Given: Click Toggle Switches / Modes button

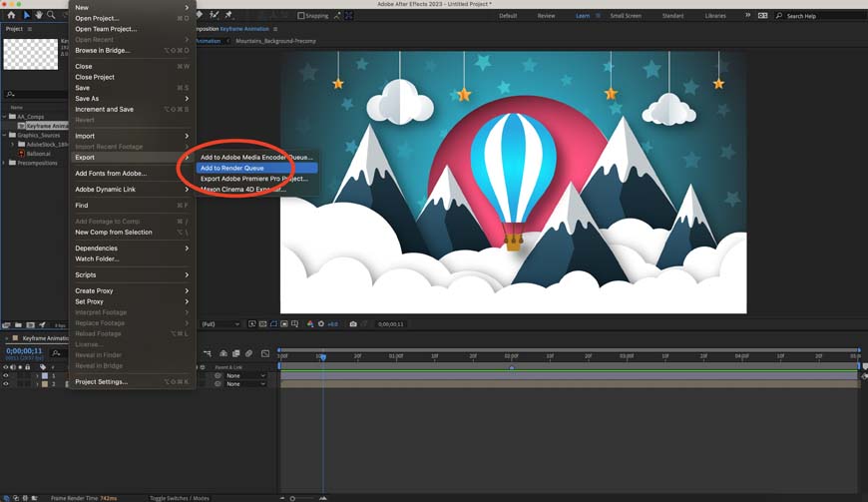Looking at the screenshot, I should click(180, 498).
